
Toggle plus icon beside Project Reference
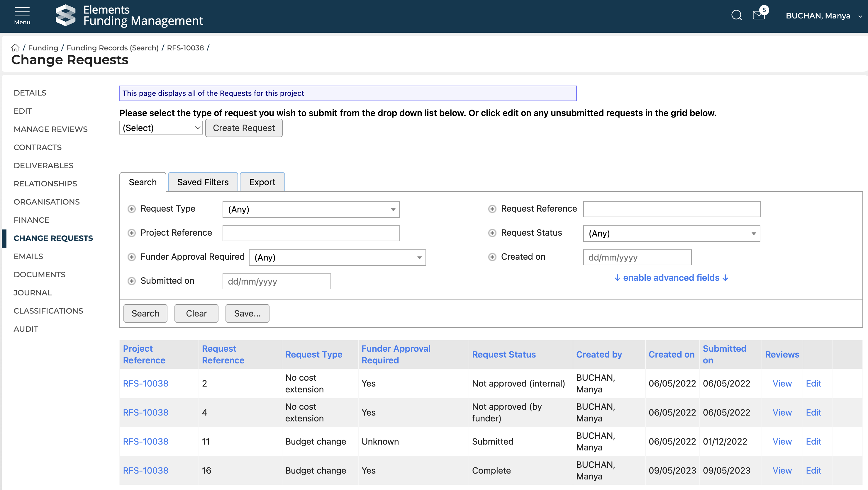(x=131, y=233)
